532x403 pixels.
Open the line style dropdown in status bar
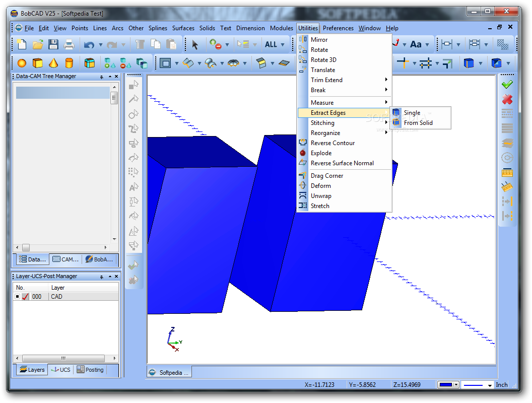coord(490,385)
